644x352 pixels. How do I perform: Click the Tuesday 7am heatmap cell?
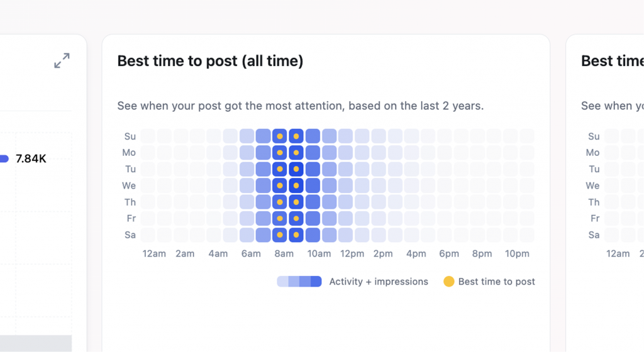tap(264, 169)
